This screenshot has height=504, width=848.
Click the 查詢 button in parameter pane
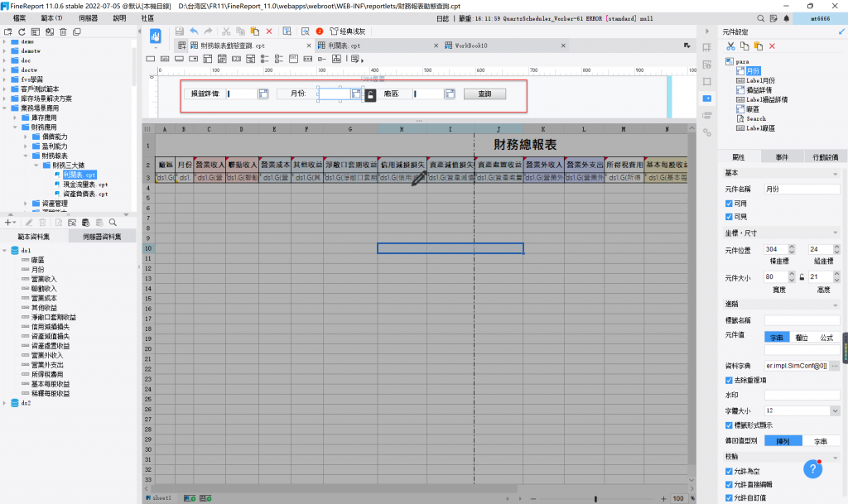484,94
